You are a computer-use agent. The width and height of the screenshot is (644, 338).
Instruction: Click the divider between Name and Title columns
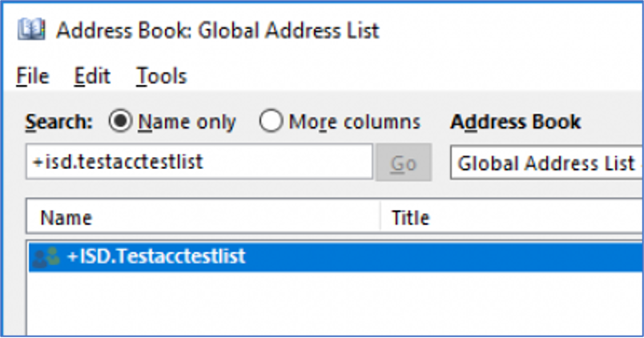coord(380,217)
